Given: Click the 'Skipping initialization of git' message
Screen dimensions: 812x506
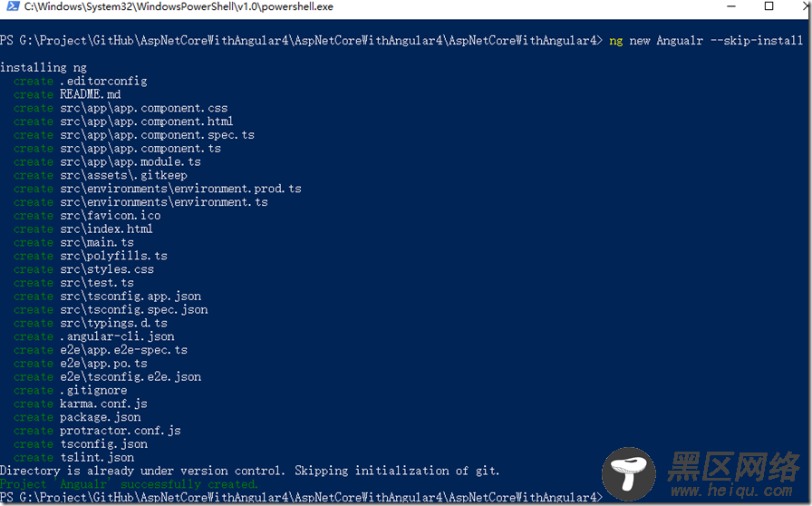Looking at the screenshot, I should 397,471.
